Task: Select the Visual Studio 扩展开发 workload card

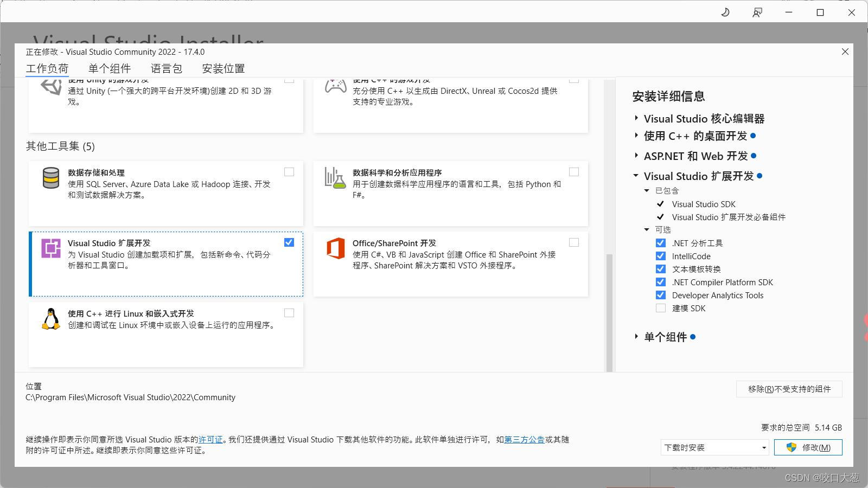Action: click(x=166, y=264)
